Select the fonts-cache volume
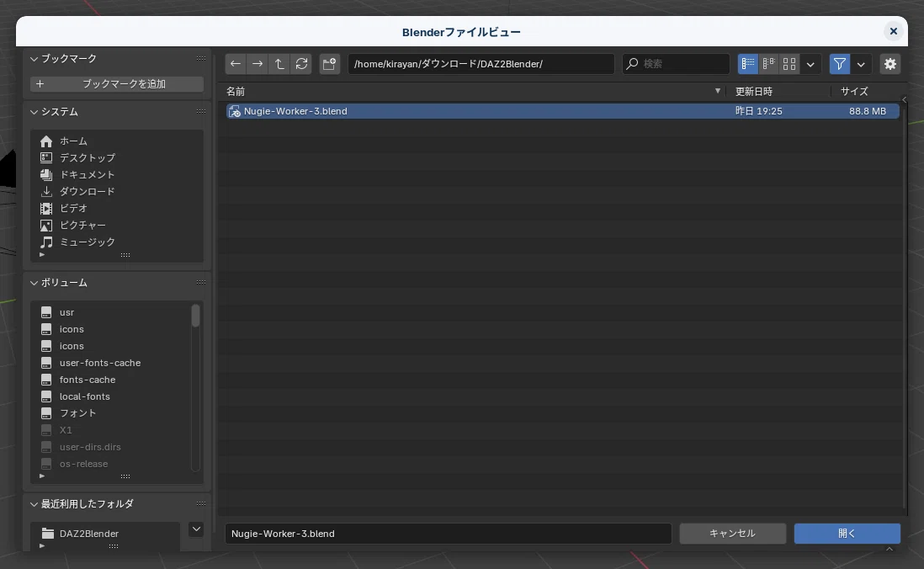The image size is (924, 569). point(112,380)
